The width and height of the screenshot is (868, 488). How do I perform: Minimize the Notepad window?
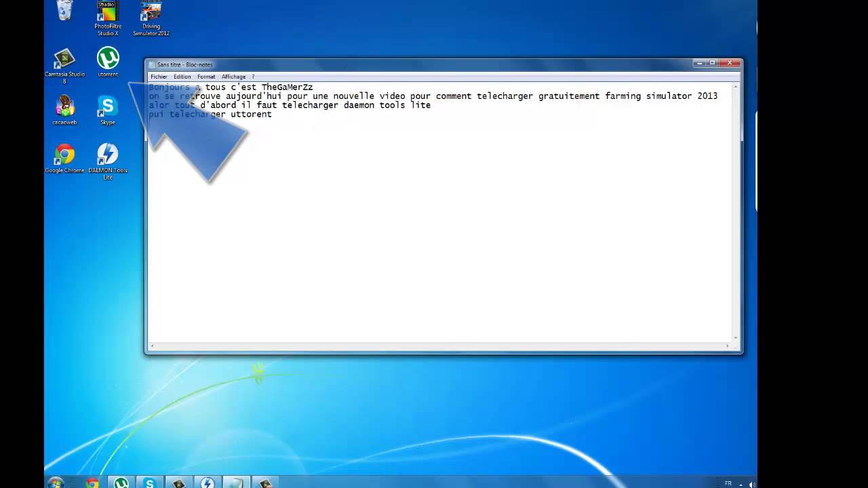[698, 63]
